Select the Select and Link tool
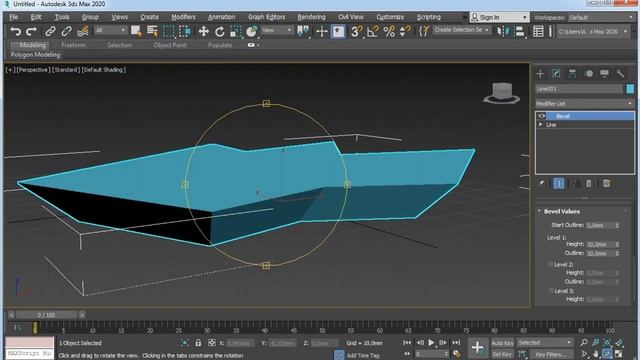The height and width of the screenshot is (360, 640). click(x=50, y=31)
